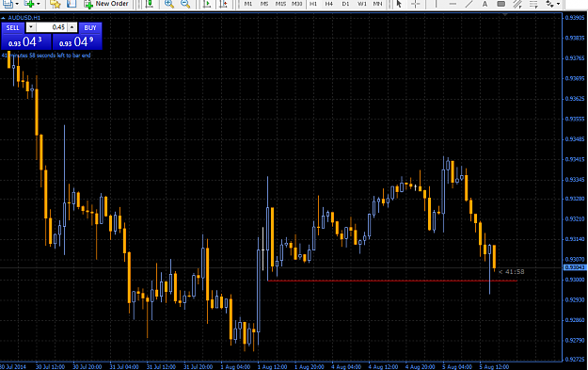Zoom out of the chart
588x370 pixels.
[x=185, y=4]
